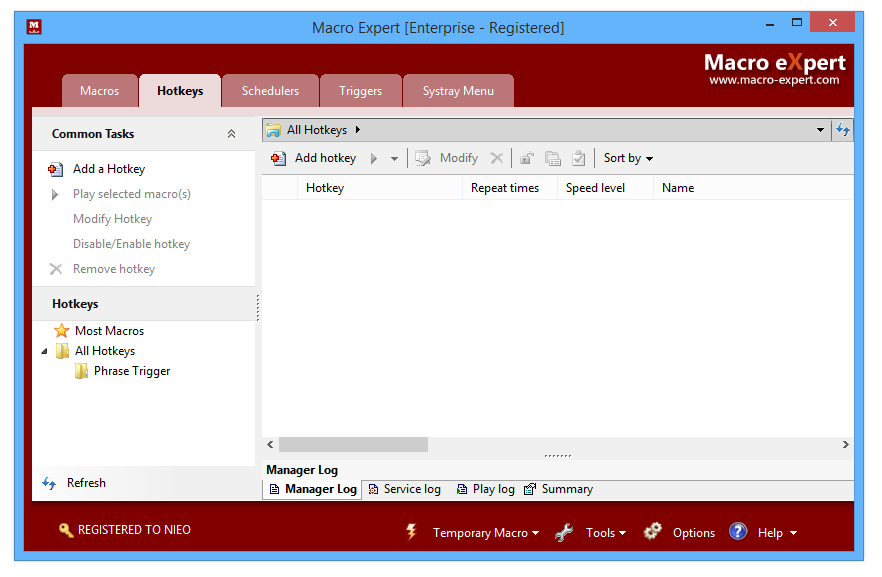Open the dropdown arrow next to play button
The image size is (882, 577).
(394, 159)
